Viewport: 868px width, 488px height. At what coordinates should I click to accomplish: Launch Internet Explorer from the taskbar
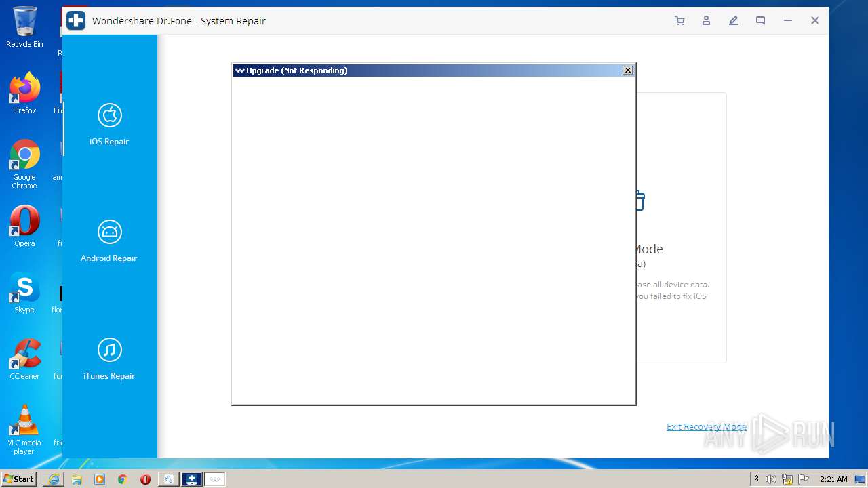coord(54,479)
